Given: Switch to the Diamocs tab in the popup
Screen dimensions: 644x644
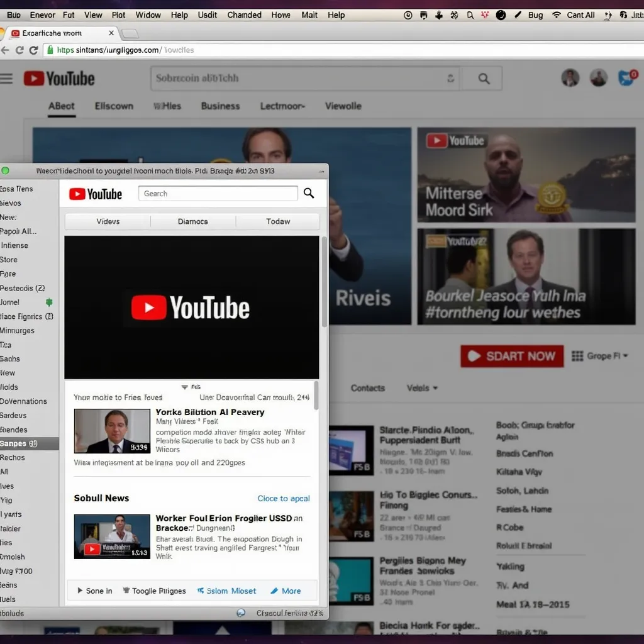Looking at the screenshot, I should point(191,221).
